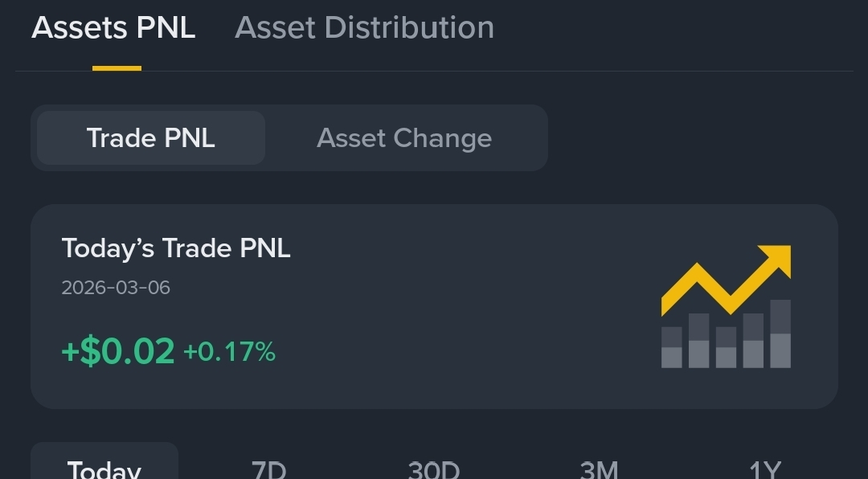Open the Assets PNL tab
Screen dimensions: 868x479
[x=113, y=27]
